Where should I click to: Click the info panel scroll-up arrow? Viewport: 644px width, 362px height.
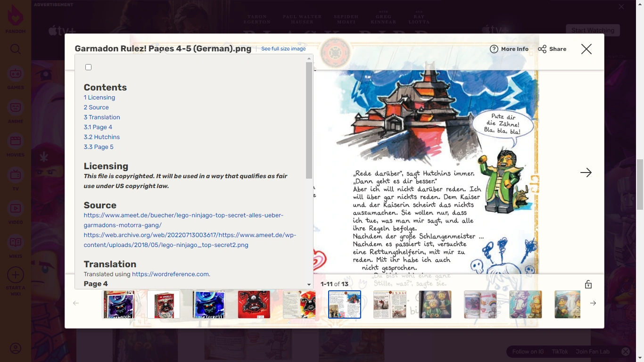click(x=309, y=58)
